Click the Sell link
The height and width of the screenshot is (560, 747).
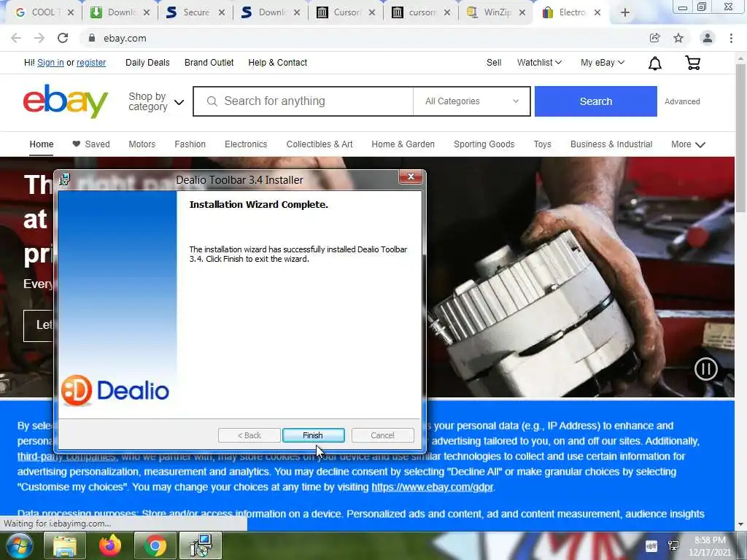pos(494,63)
